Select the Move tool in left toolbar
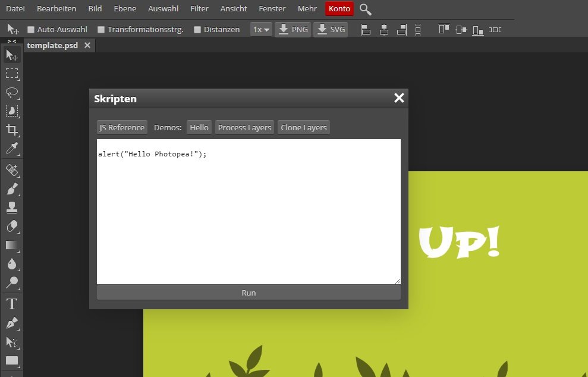This screenshot has height=377, width=588. (x=12, y=55)
